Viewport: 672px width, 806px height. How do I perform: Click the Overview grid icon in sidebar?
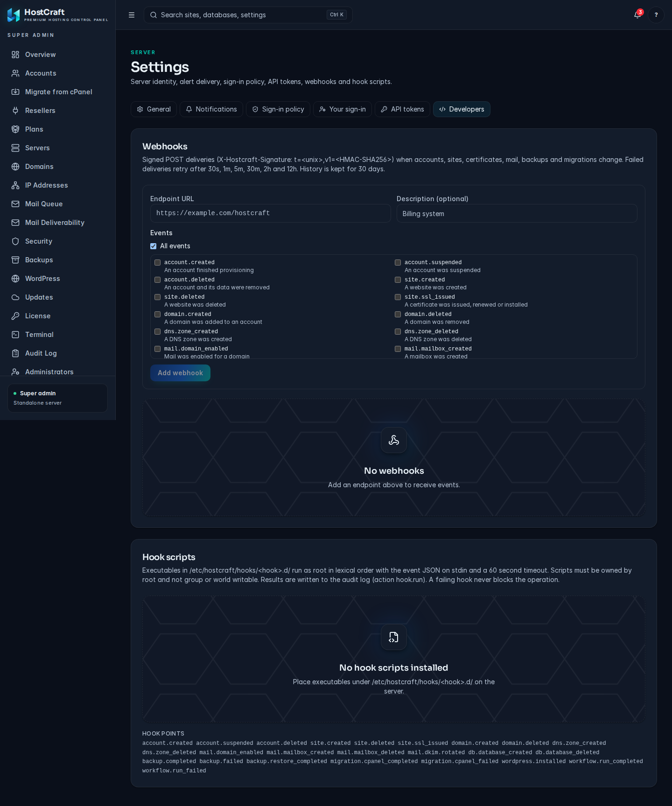pos(15,55)
